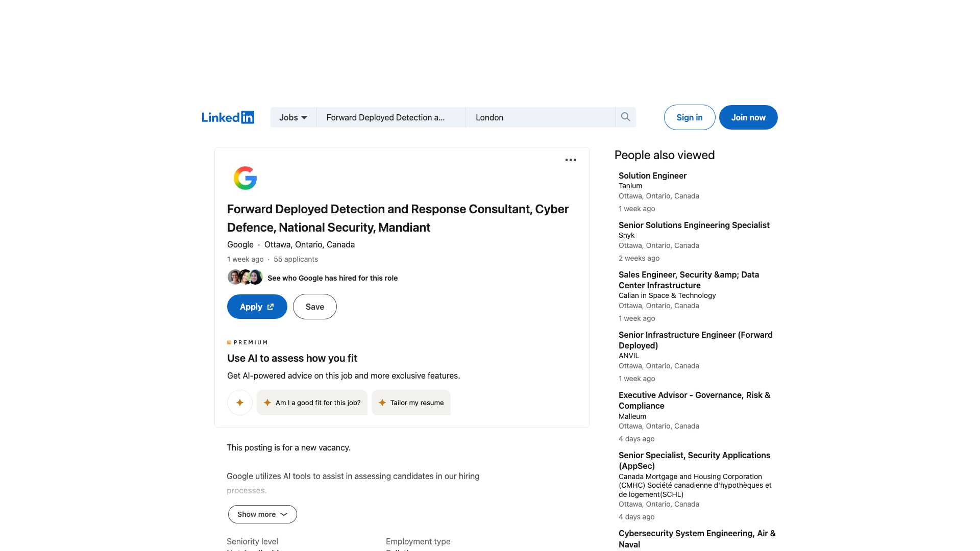Apply to the Google job
The height and width of the screenshot is (551, 980).
[x=257, y=307]
